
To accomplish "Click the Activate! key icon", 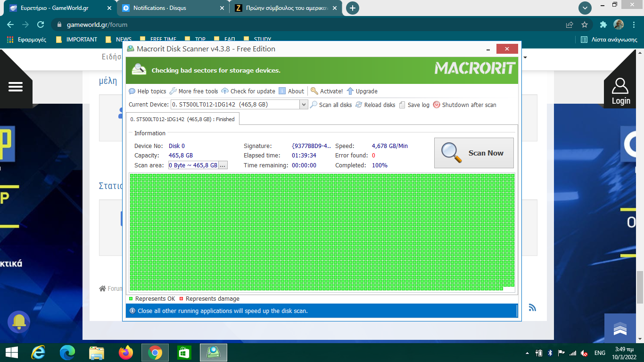I will tap(314, 91).
